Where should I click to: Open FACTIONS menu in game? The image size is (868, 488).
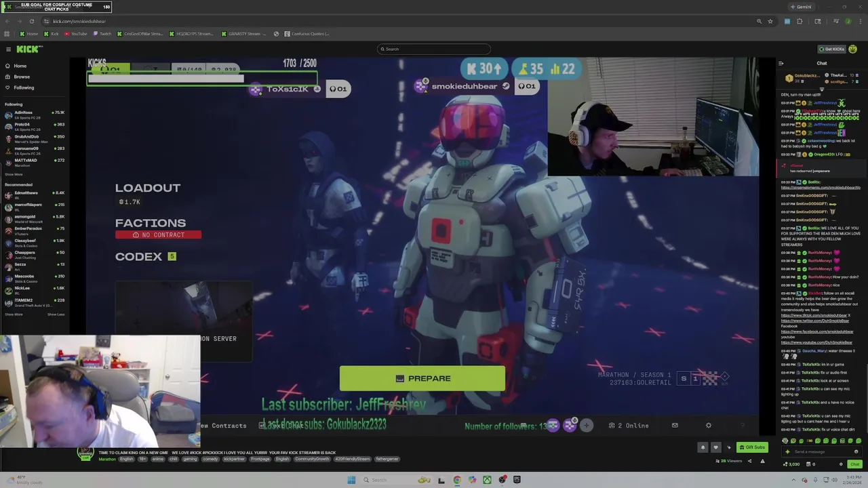click(150, 223)
